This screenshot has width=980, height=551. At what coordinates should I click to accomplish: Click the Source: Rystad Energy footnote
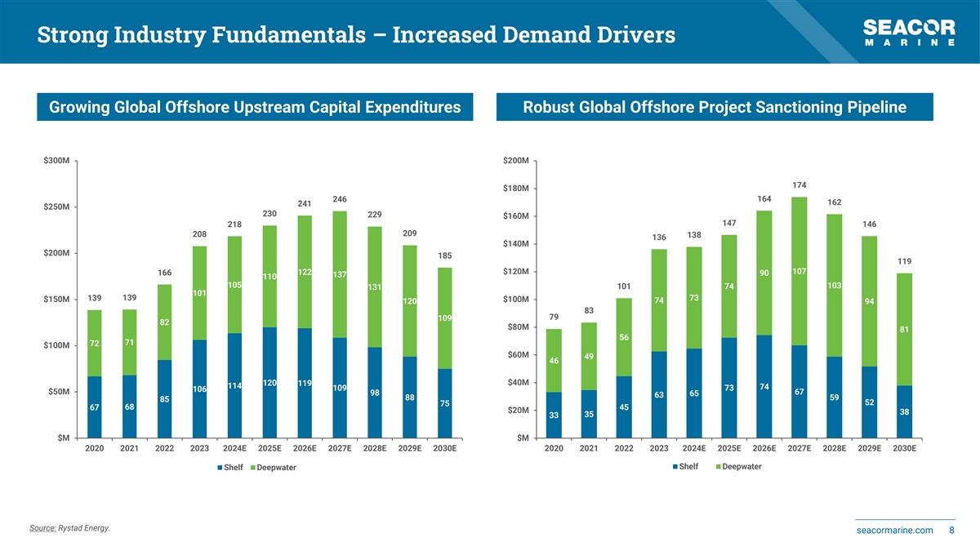[x=69, y=528]
